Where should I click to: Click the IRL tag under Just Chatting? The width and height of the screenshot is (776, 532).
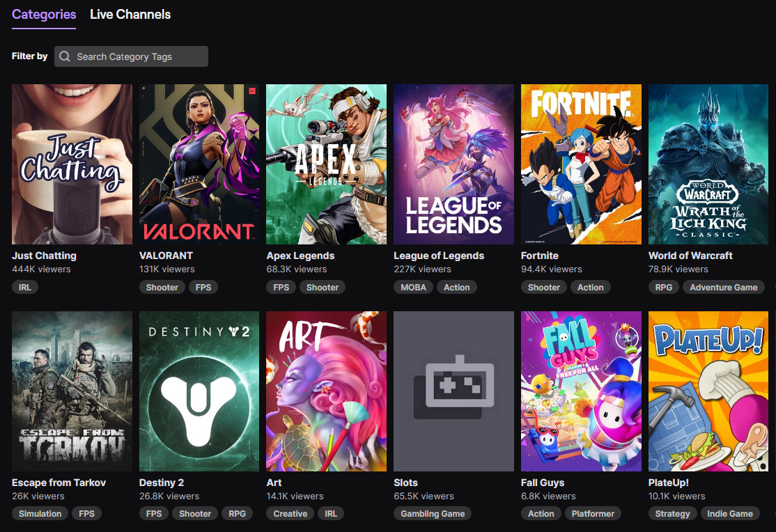26,287
